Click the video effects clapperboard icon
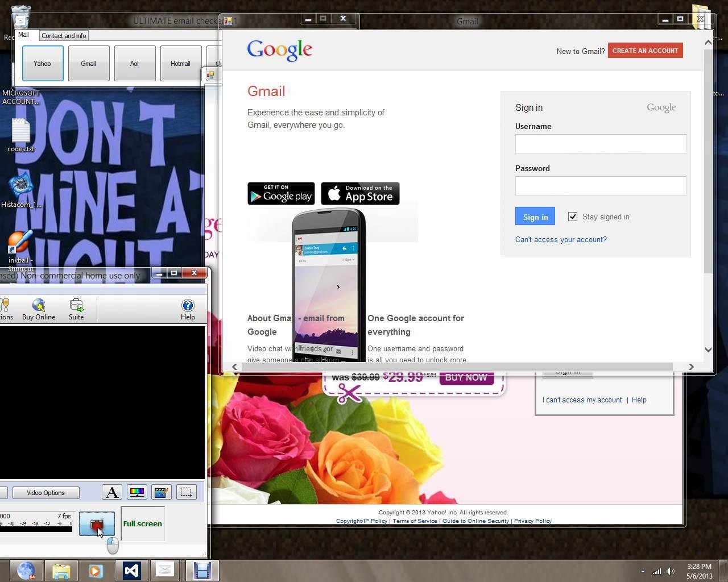The width and height of the screenshot is (728, 582). tap(162, 492)
